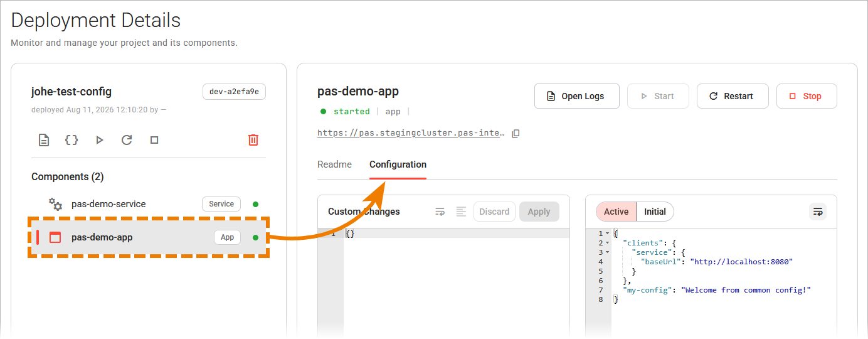Collapse the root object on code line 1
Viewport: 868px width, 339px height.
[608, 234]
